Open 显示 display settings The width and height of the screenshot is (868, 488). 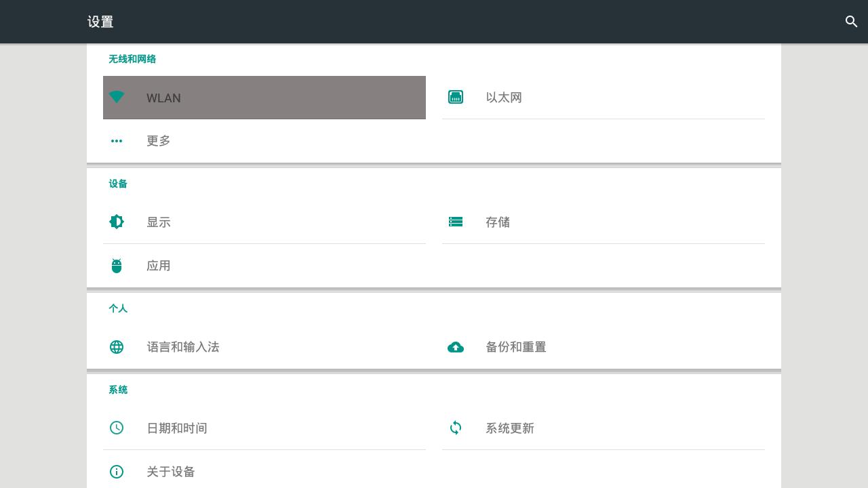pyautogui.click(x=159, y=222)
